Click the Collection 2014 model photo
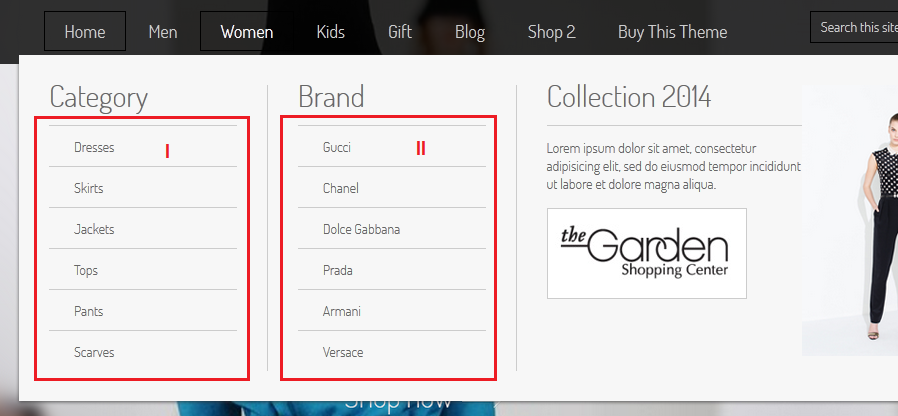The width and height of the screenshot is (898, 416). 850,221
